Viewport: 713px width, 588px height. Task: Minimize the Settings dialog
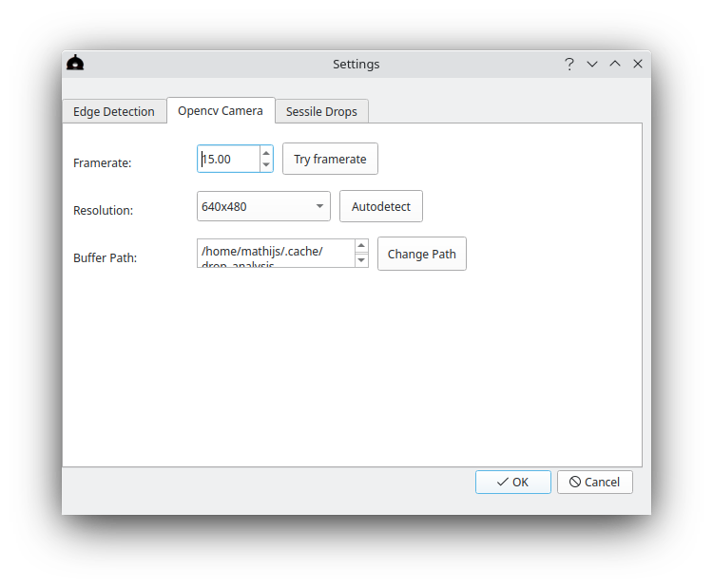coord(592,64)
